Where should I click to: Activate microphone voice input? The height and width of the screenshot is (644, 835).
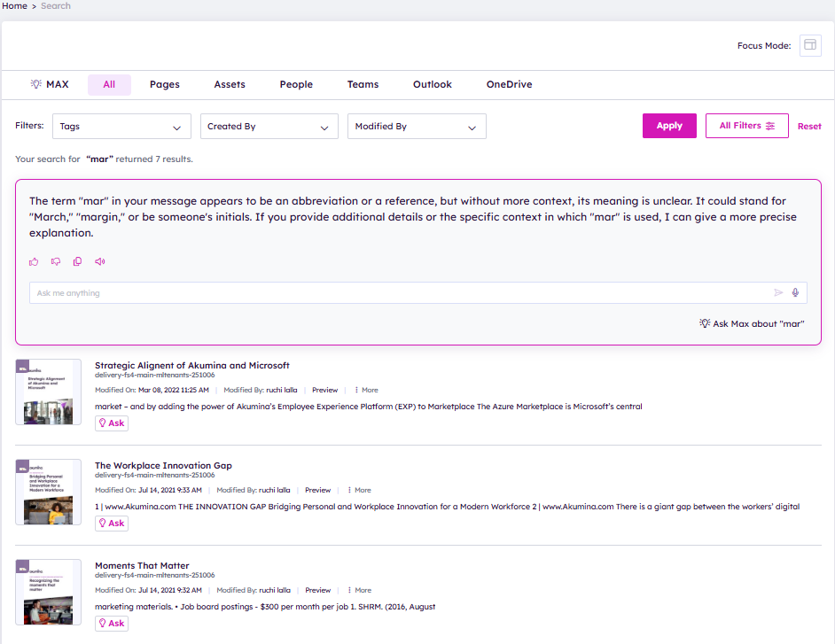click(795, 293)
